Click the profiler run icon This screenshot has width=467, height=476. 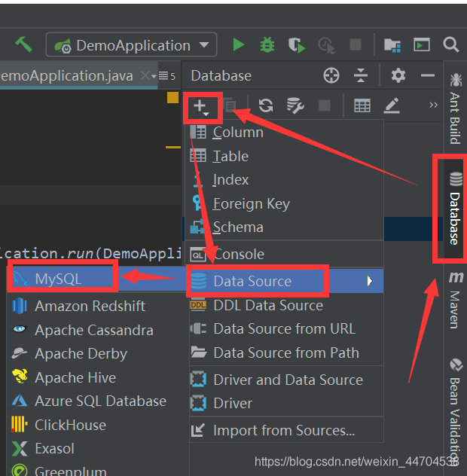point(327,45)
